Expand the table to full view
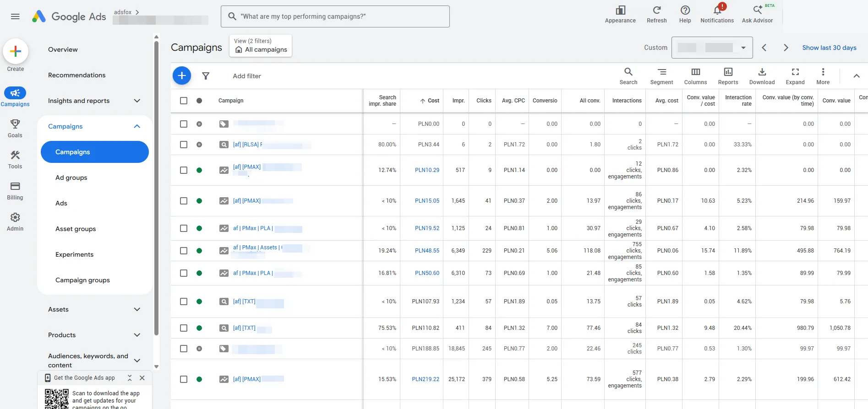The height and width of the screenshot is (409, 868). tap(795, 76)
